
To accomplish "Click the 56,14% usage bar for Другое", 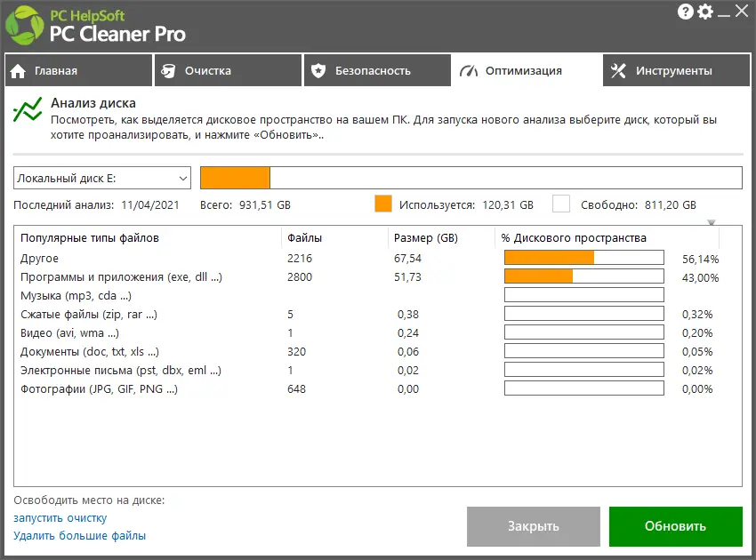I will click(x=583, y=258).
